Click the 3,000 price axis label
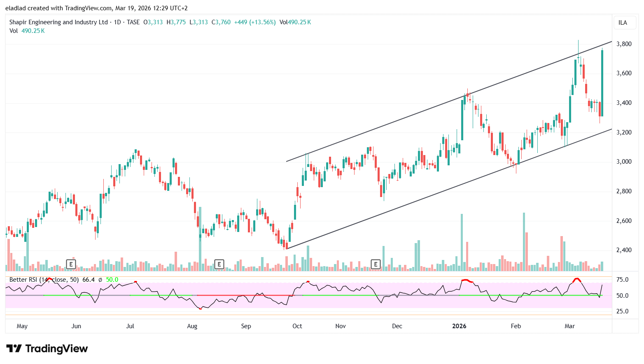This screenshot has height=364, width=644. pyautogui.click(x=624, y=162)
